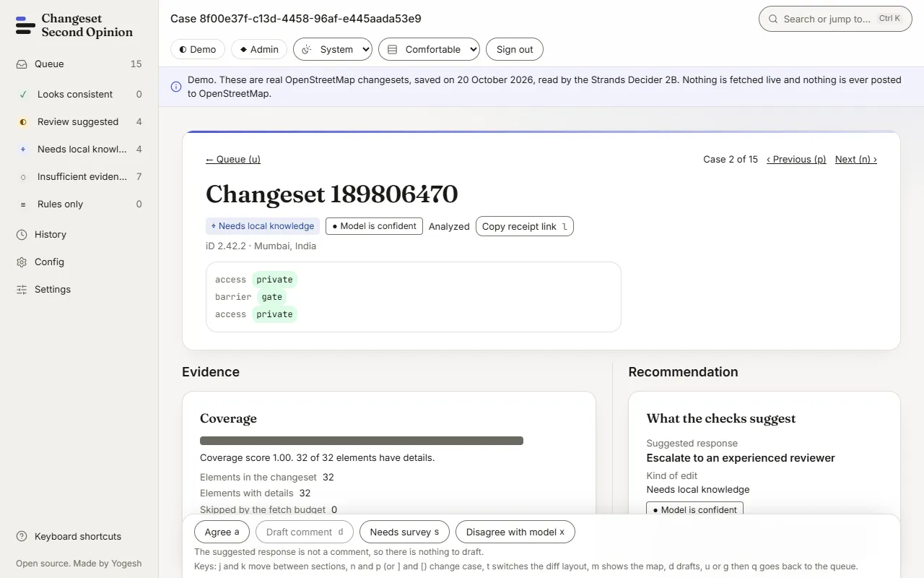The height and width of the screenshot is (578, 924).
Task: Click the 'iD 2.42.2 · Mumbai, India' text
Action: 261,246
